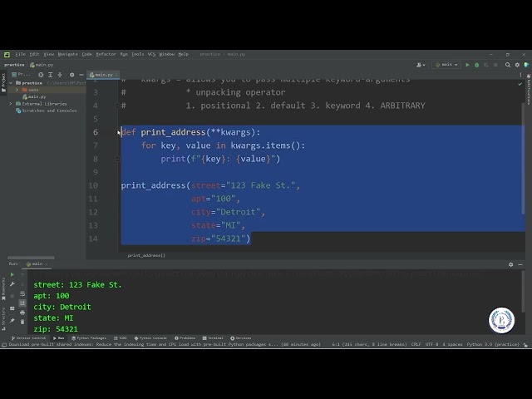Image resolution: width=532 pixels, height=399 pixels.
Task: Open the VCS menu
Action: point(151,54)
